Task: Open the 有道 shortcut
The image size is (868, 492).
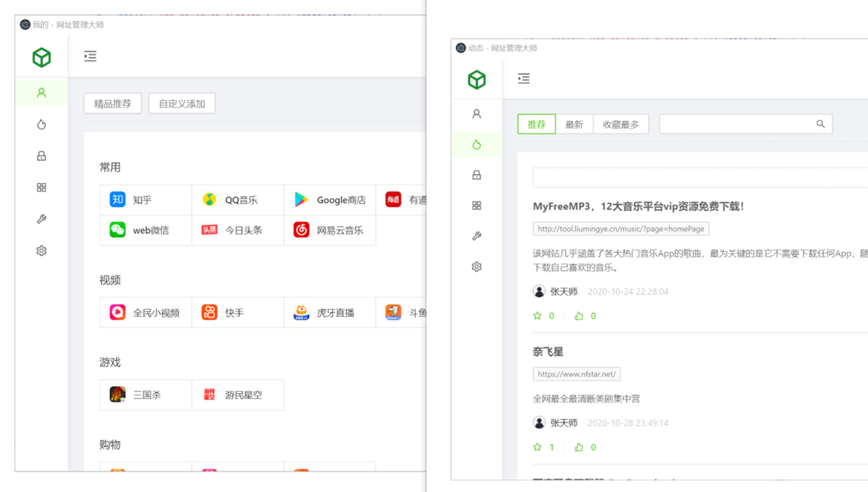Action: pos(402,200)
